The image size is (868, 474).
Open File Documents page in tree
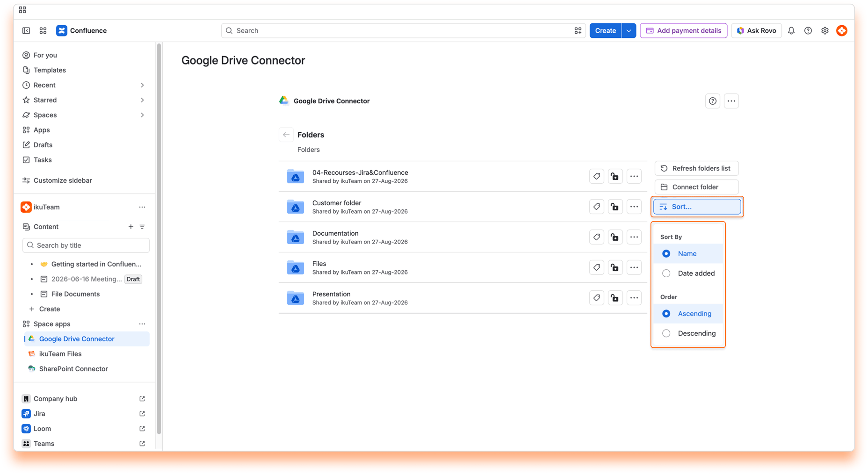point(76,294)
